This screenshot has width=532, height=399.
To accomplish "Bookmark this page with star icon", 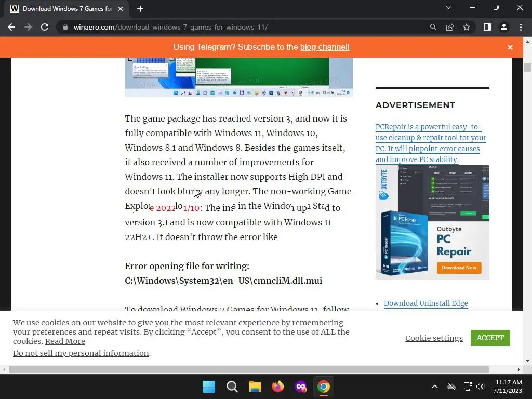I will tap(467, 27).
